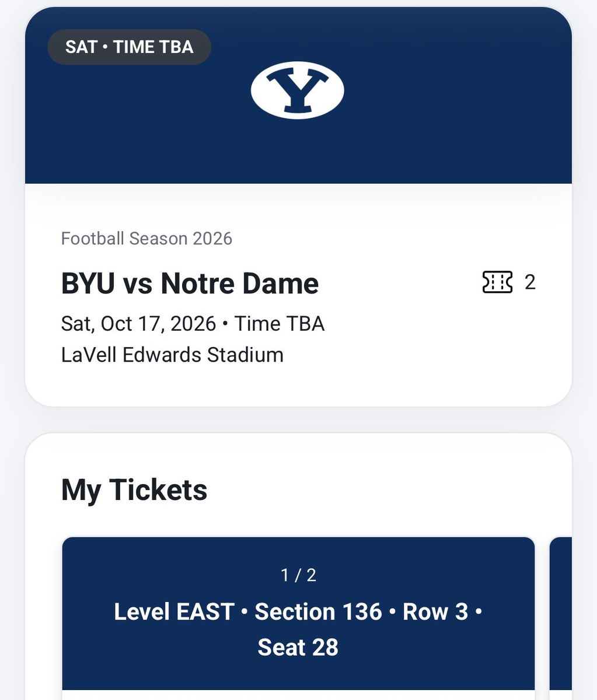Tap the ticket stub icon
This screenshot has width=597, height=700.
[x=497, y=282]
